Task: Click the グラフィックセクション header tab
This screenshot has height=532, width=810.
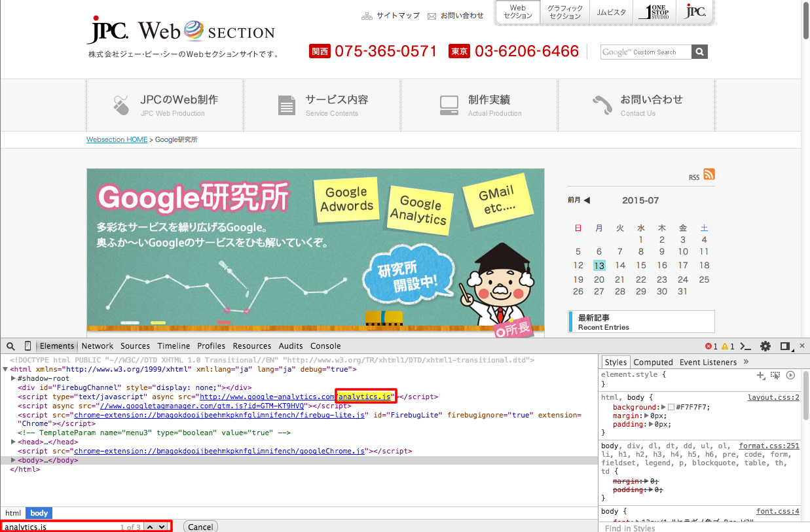Action: (x=564, y=12)
